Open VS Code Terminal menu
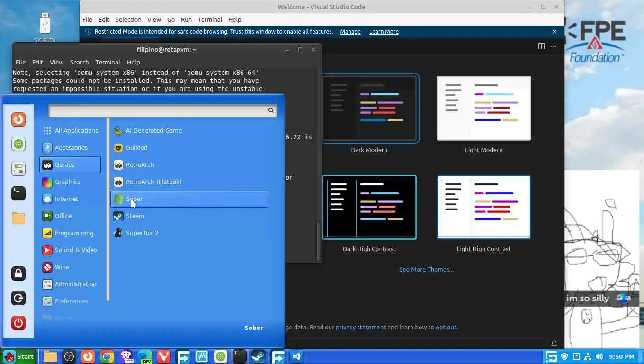The image size is (644, 364). [x=210, y=20]
